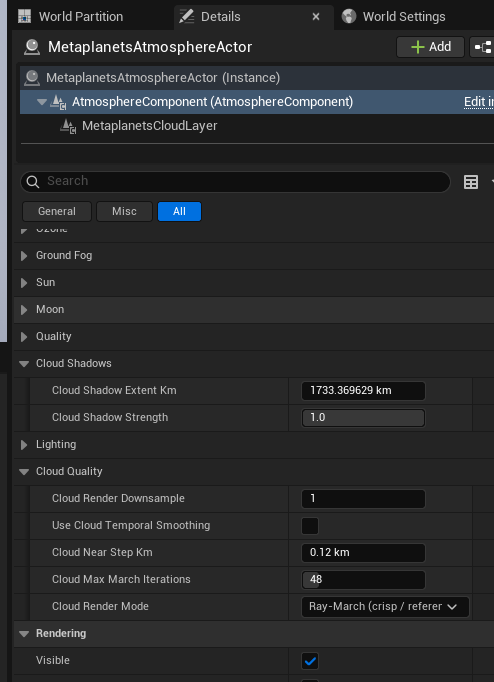Expand the Lighting section
Screen dimensions: 494x682
point(24,445)
